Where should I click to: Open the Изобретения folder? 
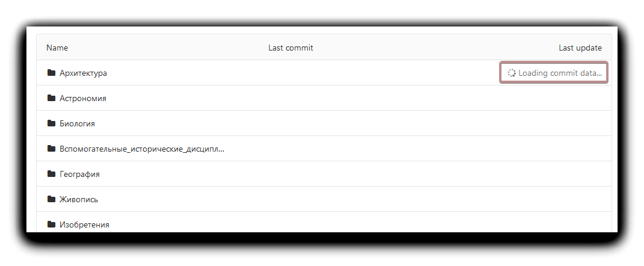(84, 224)
